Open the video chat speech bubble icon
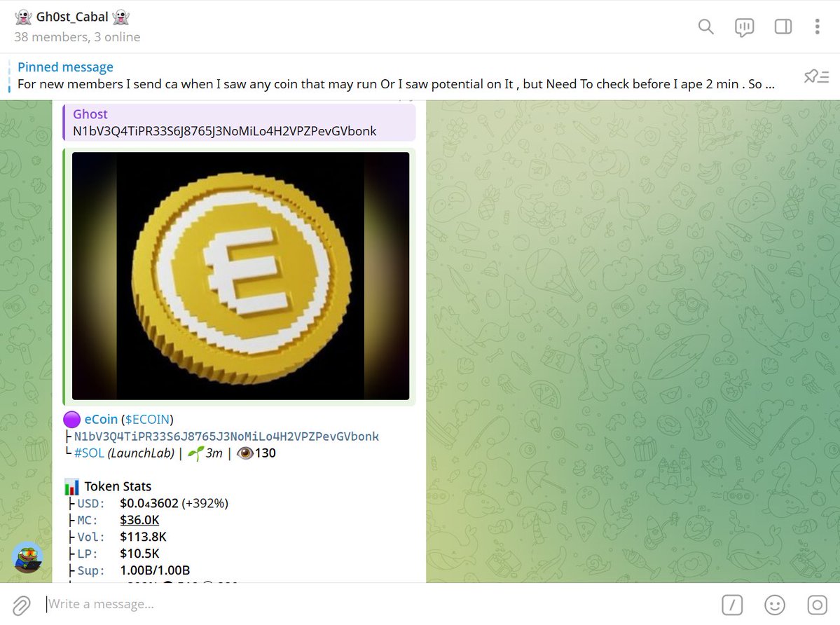 [744, 27]
